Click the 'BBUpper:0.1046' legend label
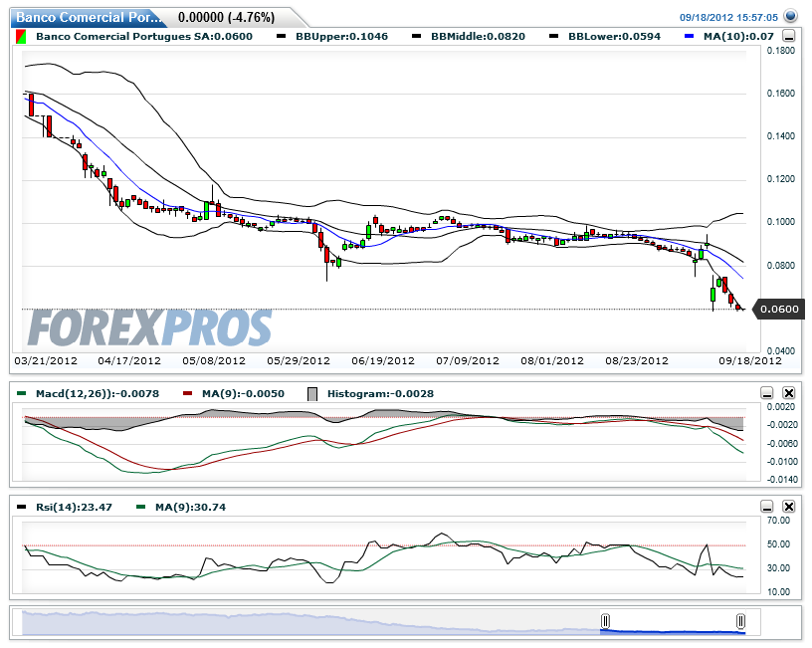 [341, 37]
